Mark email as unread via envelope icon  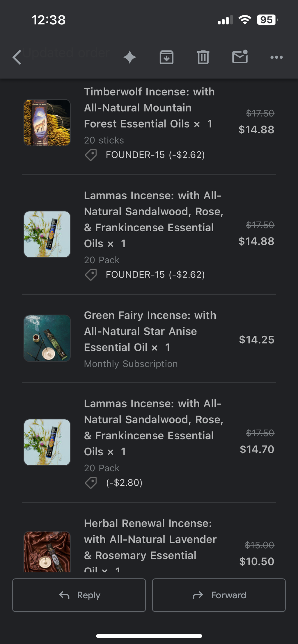(240, 57)
